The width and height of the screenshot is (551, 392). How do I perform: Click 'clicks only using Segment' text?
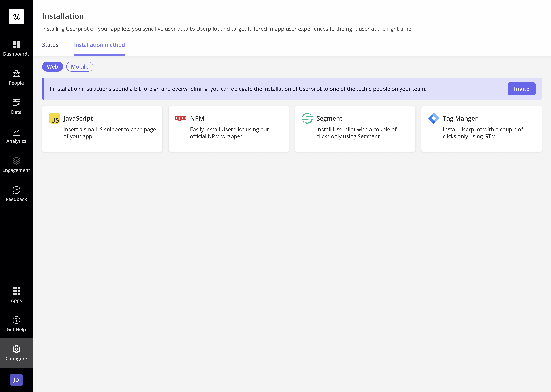tap(348, 136)
